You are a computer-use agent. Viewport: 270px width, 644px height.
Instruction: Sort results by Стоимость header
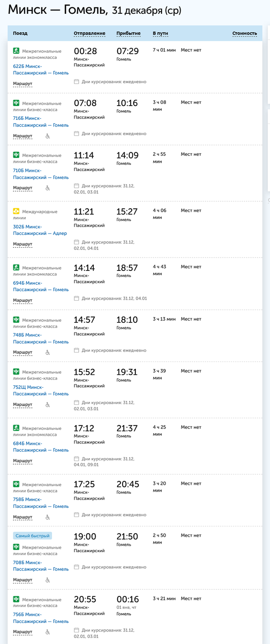click(244, 33)
